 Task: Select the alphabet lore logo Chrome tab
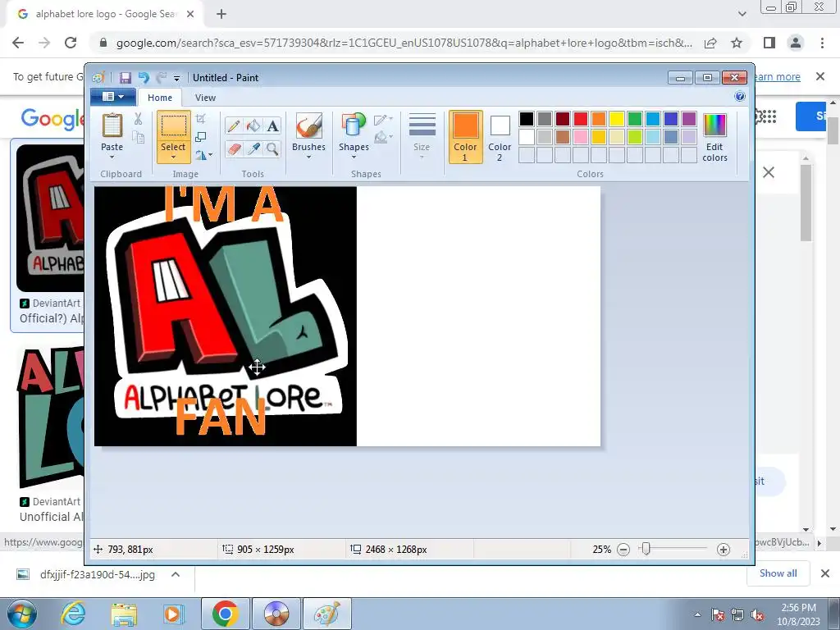point(105,14)
